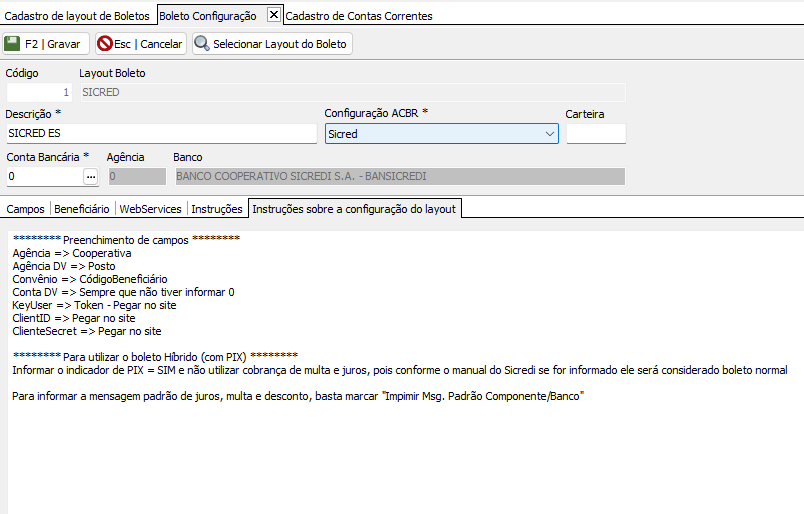Switch to Cadastro de Contas Correntes tab
This screenshot has height=514, width=804.
[359, 16]
